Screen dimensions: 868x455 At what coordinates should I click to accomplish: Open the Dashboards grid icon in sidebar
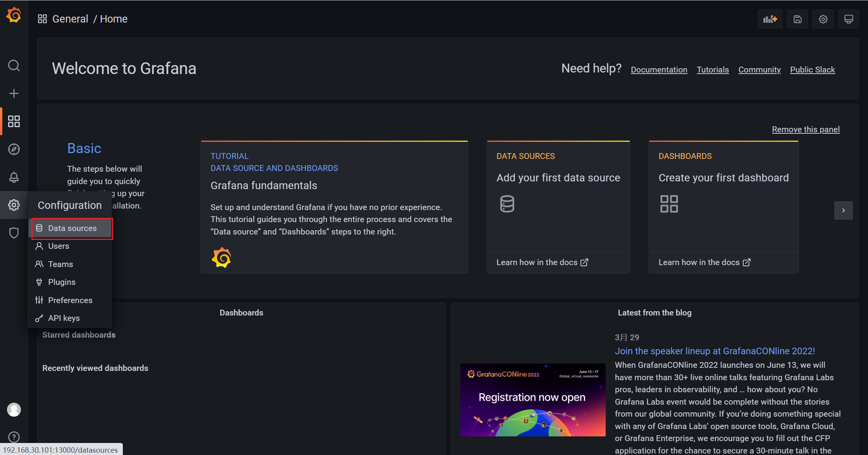14,121
